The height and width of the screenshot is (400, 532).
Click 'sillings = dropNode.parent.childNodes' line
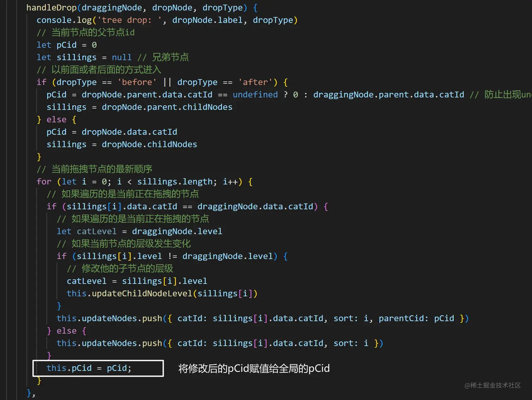[139, 107]
